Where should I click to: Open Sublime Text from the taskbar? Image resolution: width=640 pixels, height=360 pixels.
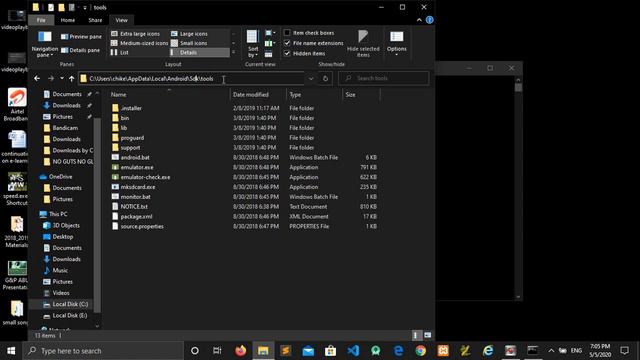click(285, 351)
